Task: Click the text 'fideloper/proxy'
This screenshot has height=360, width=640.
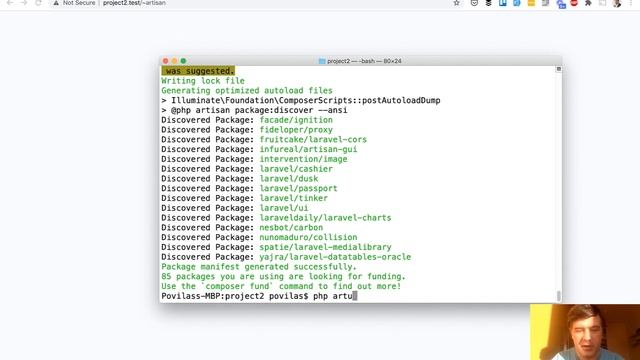Action: pos(296,130)
